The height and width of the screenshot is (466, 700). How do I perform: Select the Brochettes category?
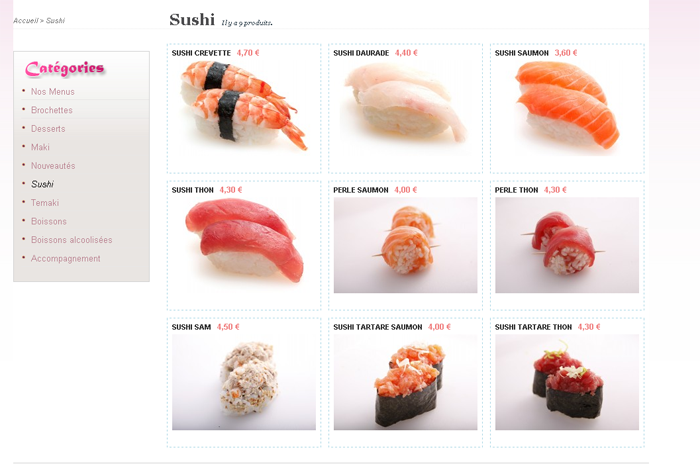[x=51, y=110]
